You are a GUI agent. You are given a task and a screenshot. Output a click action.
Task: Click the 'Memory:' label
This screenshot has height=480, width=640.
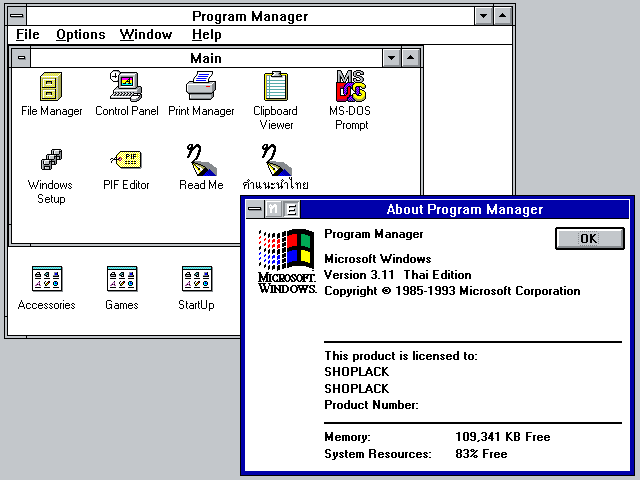(347, 437)
